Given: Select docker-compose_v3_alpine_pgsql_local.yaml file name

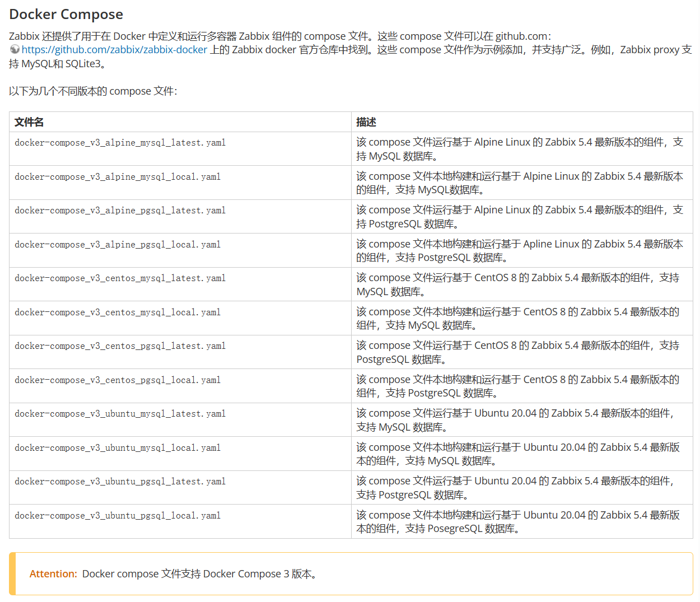Looking at the screenshot, I should [x=118, y=245].
